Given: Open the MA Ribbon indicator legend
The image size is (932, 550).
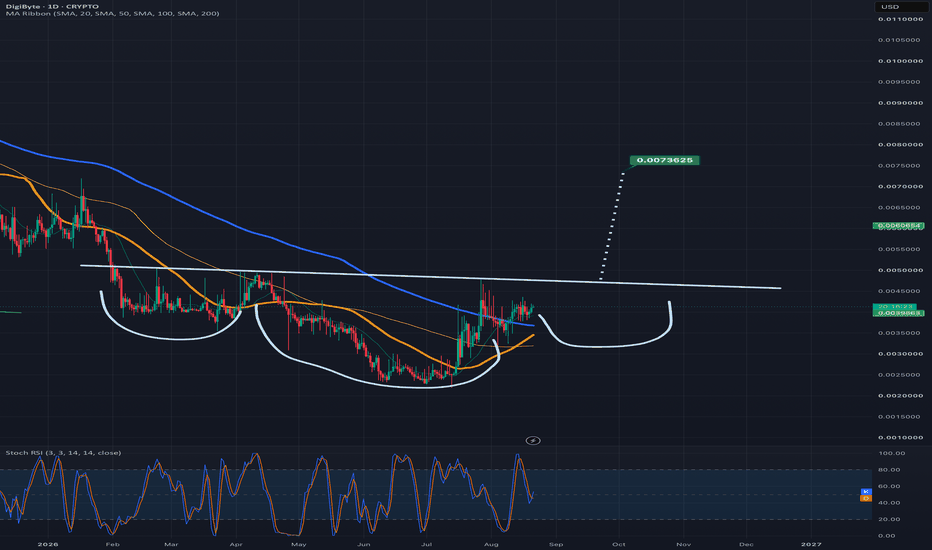Looking at the screenshot, I should 112,14.
